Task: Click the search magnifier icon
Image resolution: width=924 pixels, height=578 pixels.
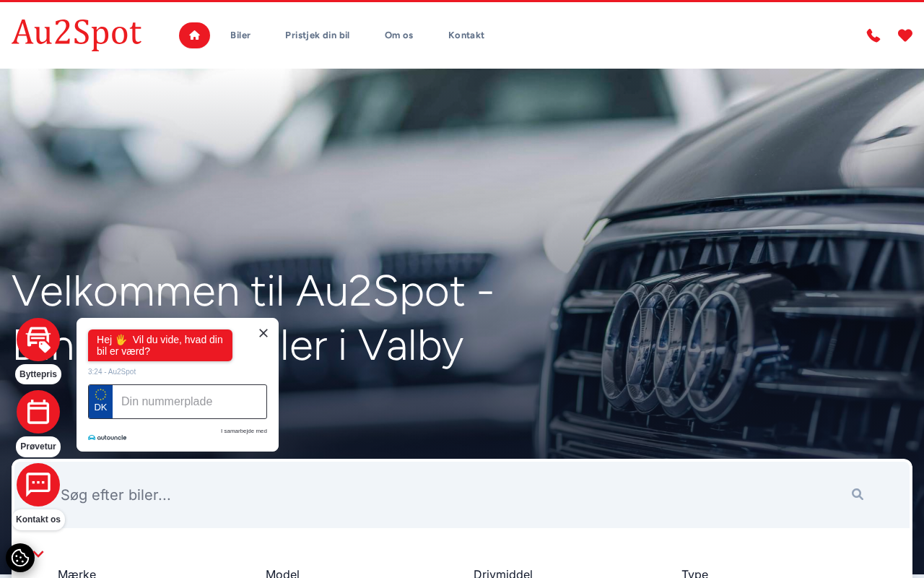Action: pyautogui.click(x=858, y=494)
